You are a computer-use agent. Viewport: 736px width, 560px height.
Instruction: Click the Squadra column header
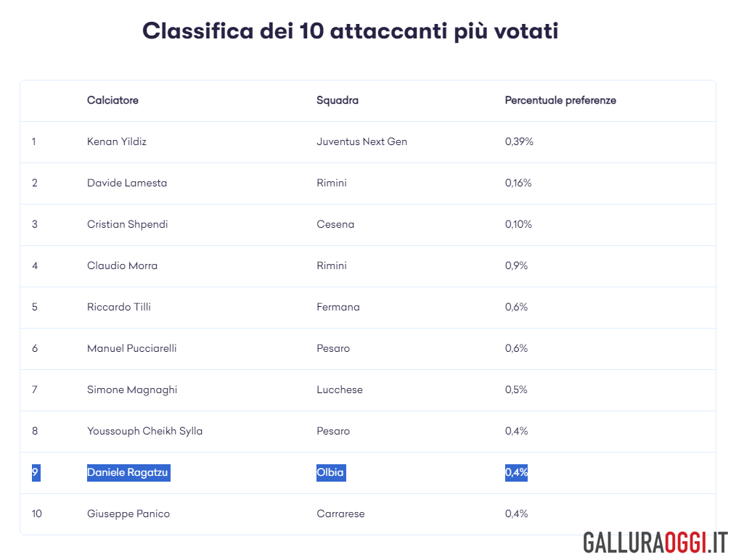pyautogui.click(x=338, y=100)
